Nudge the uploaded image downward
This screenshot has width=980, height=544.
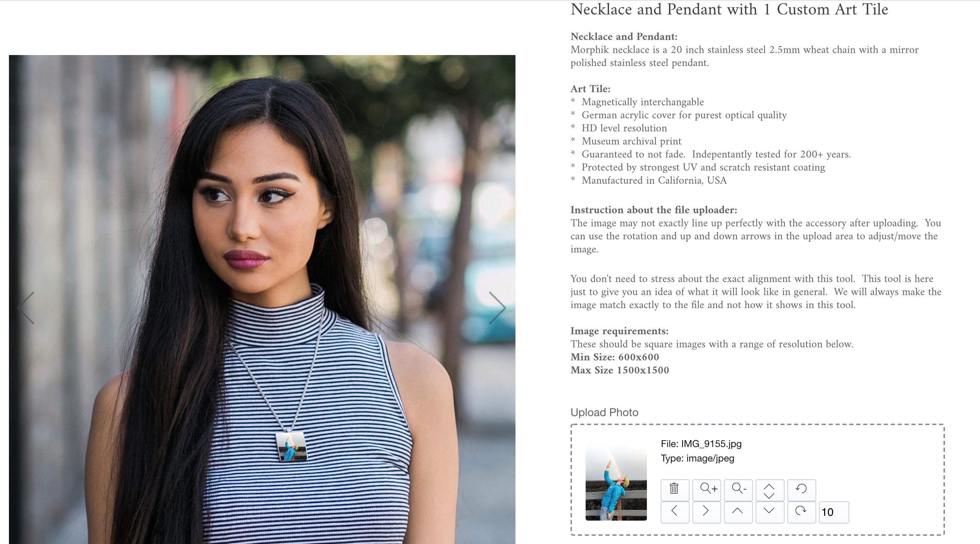[770, 512]
